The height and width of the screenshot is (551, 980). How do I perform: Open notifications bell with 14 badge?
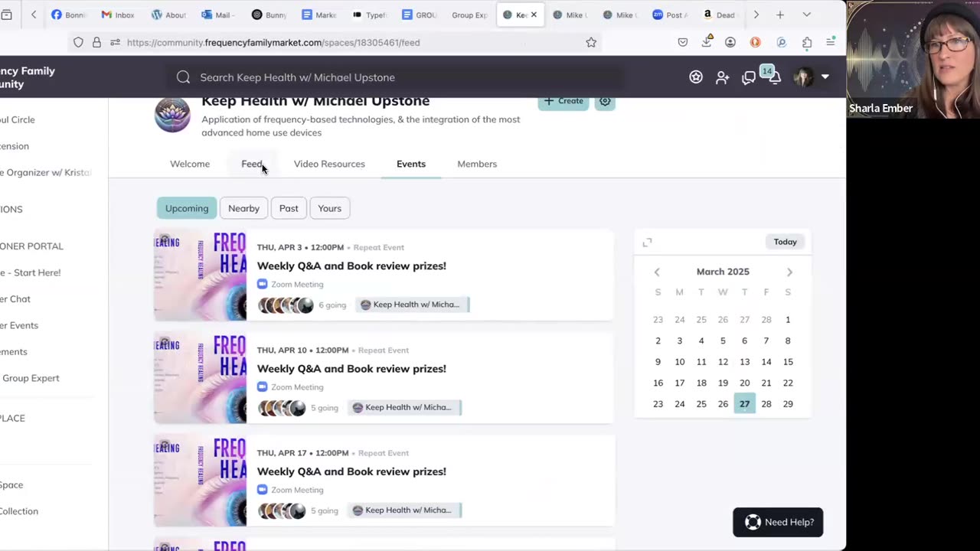click(773, 76)
